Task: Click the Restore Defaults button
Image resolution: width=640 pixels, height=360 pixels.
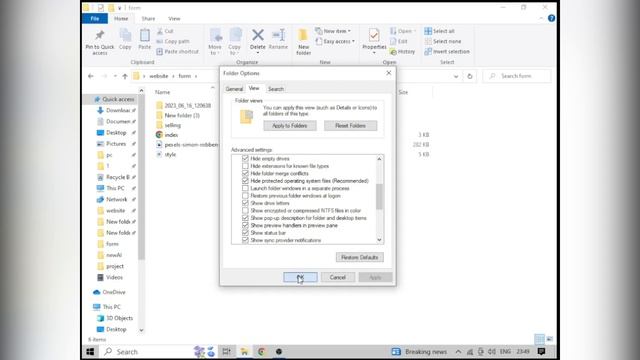Action: pyautogui.click(x=360, y=258)
